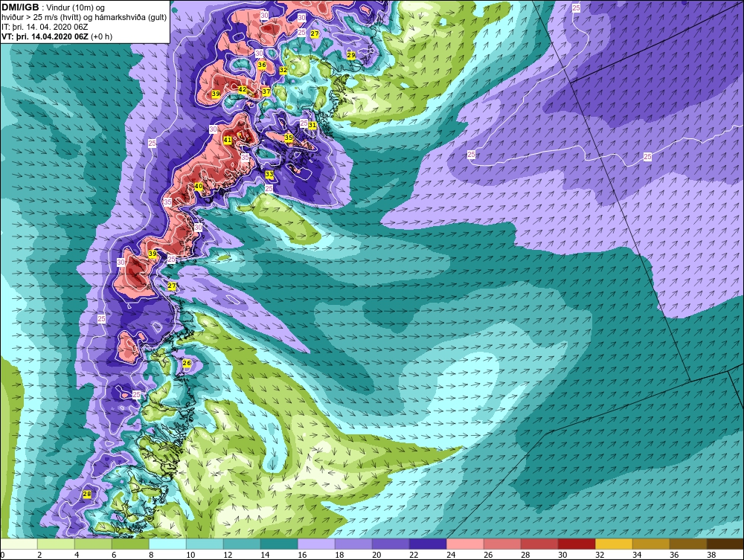The width and height of the screenshot is (744, 560).
Task: Pick the 26–28 salmon scale swatch
Action: (x=502, y=544)
